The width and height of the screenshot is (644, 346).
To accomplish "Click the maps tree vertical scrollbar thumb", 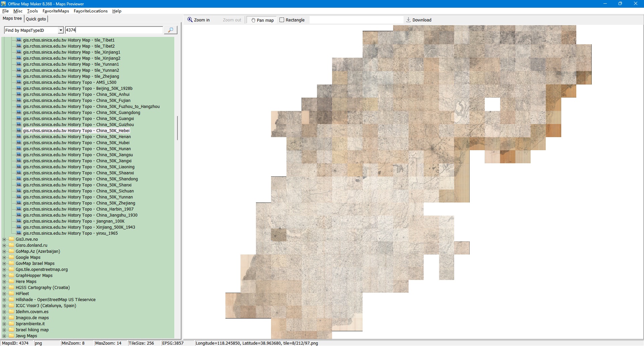I will coord(177,128).
